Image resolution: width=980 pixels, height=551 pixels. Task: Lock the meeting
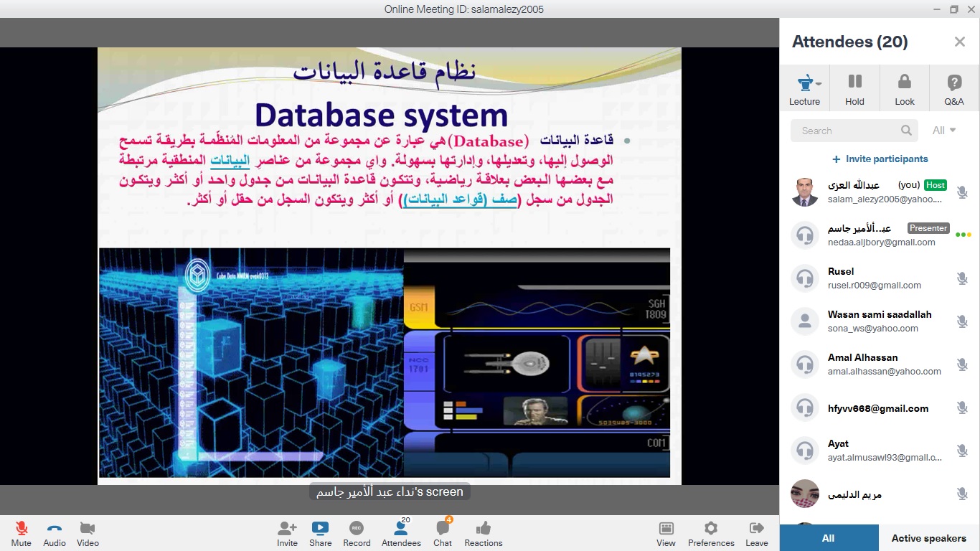pyautogui.click(x=905, y=88)
